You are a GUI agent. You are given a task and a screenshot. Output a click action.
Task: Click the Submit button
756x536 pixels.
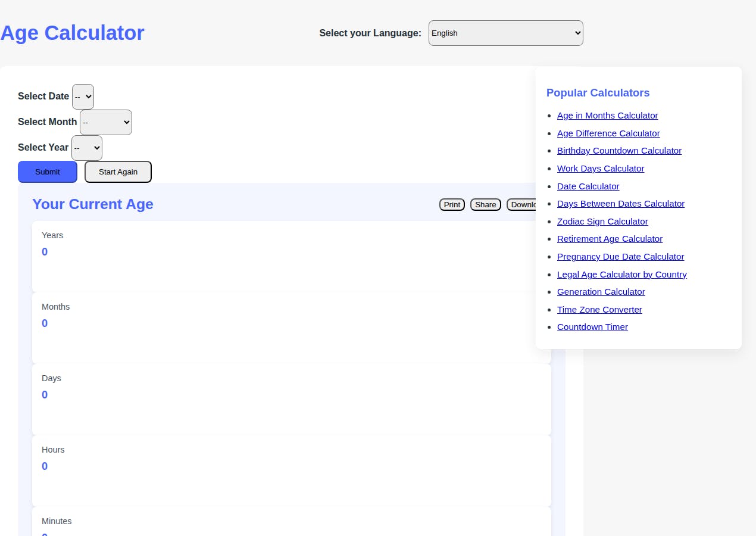point(48,172)
